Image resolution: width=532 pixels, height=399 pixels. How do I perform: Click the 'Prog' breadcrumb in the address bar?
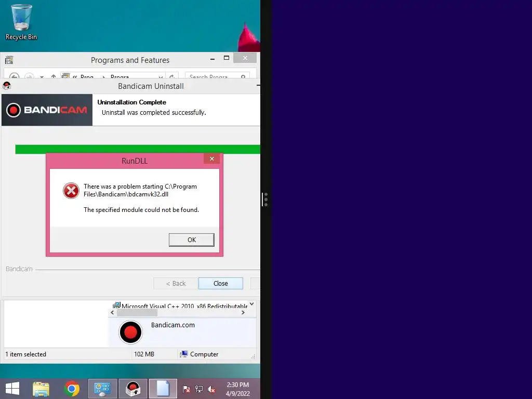click(x=87, y=77)
